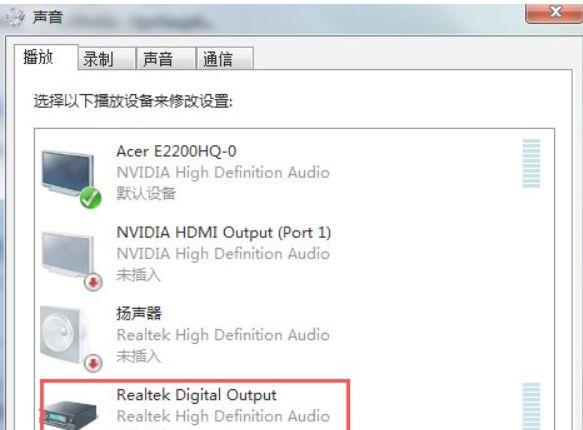Close the 声音 dialog window

554,13
